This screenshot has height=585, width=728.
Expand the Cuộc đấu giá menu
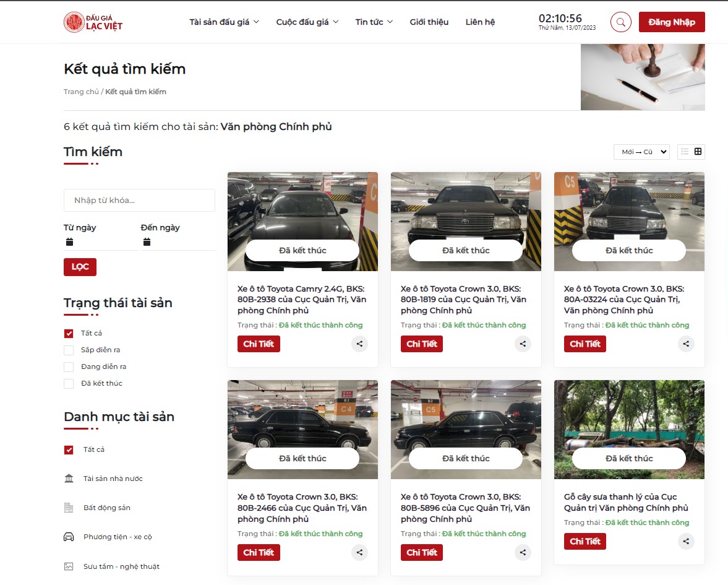coord(307,22)
